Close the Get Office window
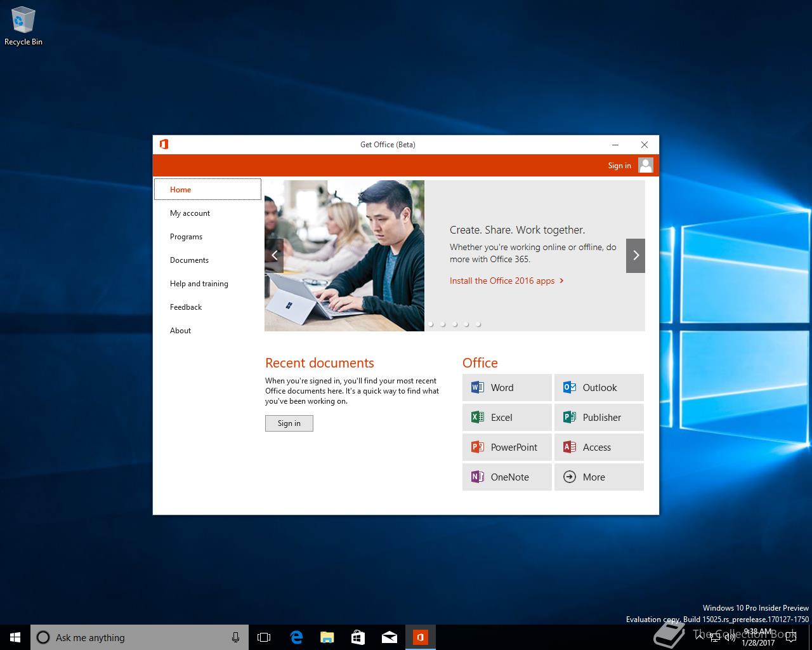This screenshot has height=650, width=812. [645, 145]
